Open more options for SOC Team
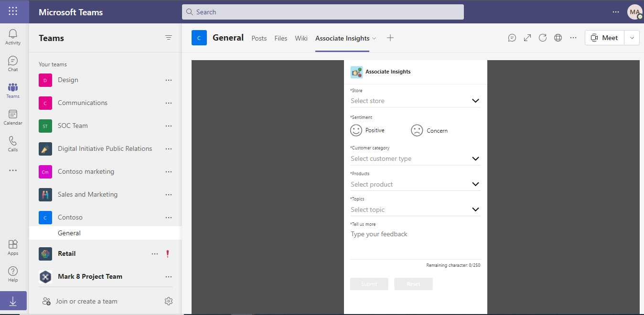The height and width of the screenshot is (315, 644). pyautogui.click(x=169, y=126)
